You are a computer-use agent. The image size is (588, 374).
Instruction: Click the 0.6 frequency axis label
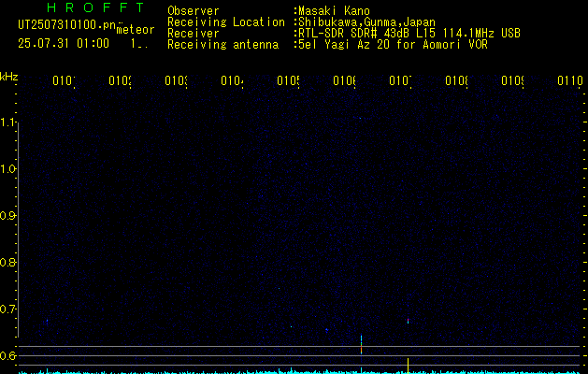(8, 355)
